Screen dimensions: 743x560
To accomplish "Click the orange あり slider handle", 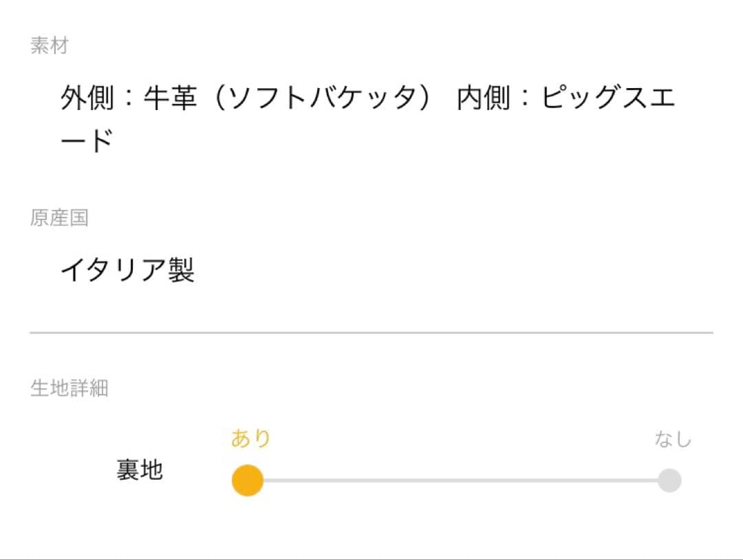I will tap(248, 480).
